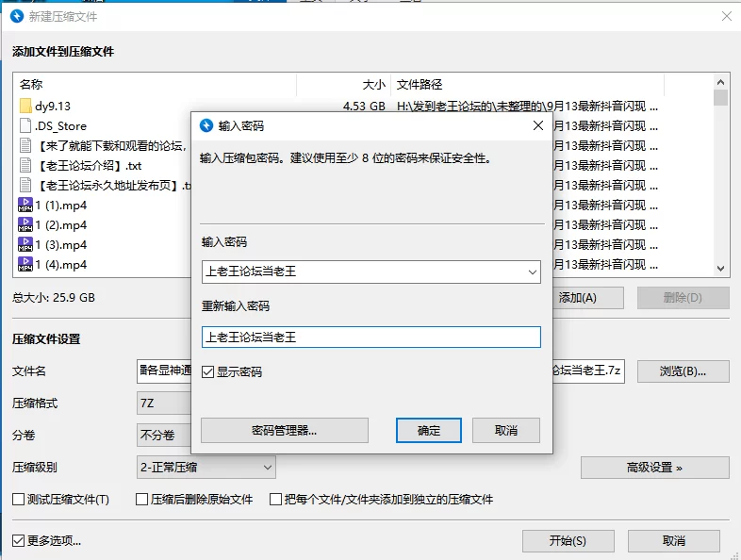This screenshot has width=741, height=560.
Task: Toggle the 更多选项 checkbox
Action: (19, 540)
